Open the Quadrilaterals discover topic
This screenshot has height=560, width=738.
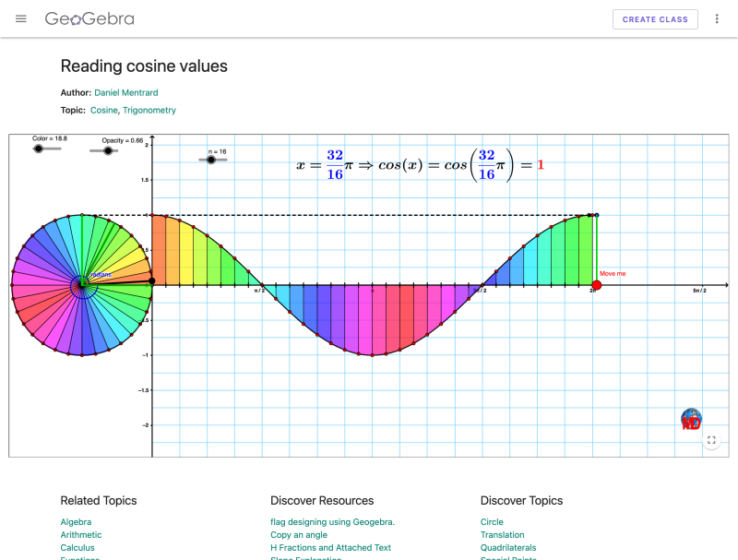pos(507,547)
